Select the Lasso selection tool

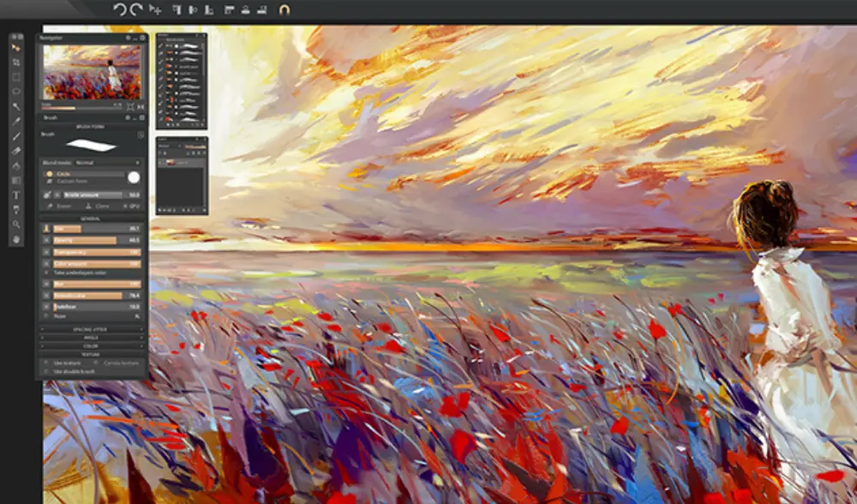click(16, 91)
